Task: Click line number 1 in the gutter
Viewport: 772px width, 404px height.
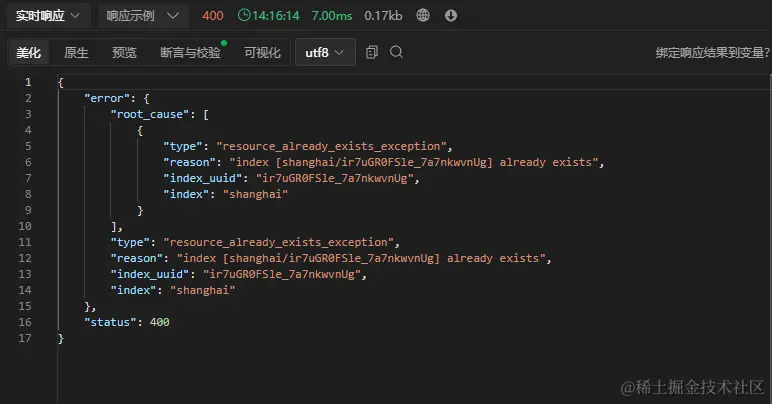Action: [x=28, y=82]
